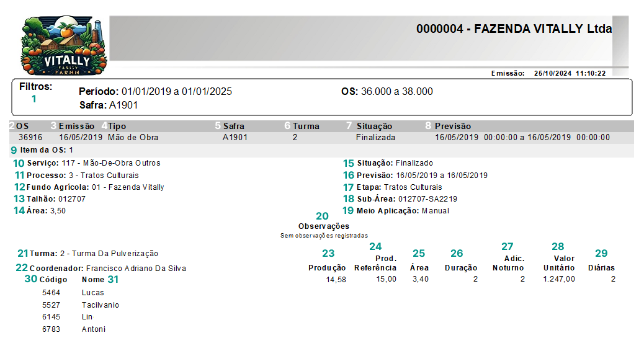Select the Área value 3,50
The width and height of the screenshot is (644, 343).
click(58, 211)
